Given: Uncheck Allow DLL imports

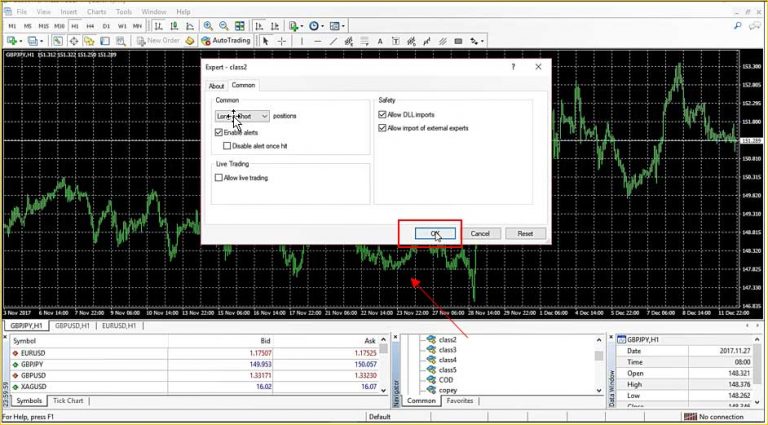Looking at the screenshot, I should pos(383,115).
